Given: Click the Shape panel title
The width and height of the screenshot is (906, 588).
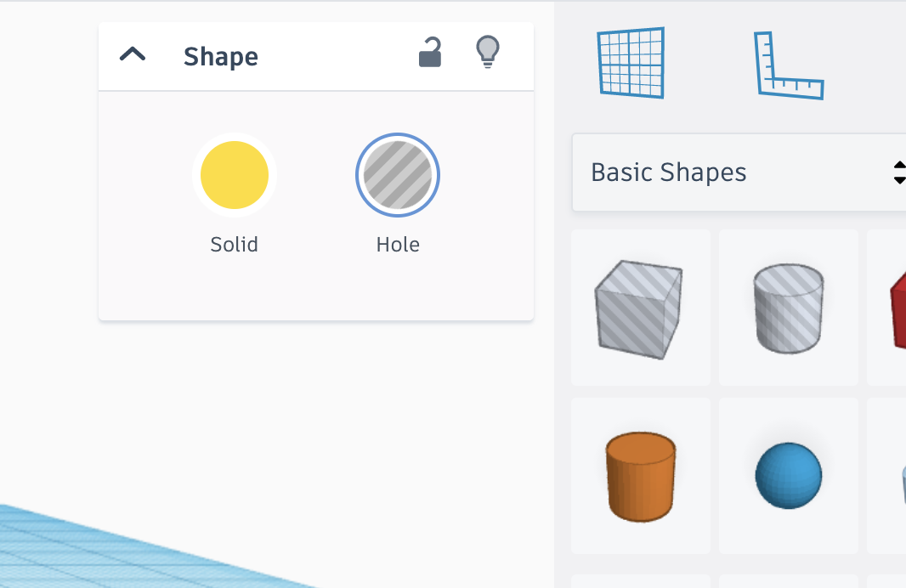Looking at the screenshot, I should (221, 57).
